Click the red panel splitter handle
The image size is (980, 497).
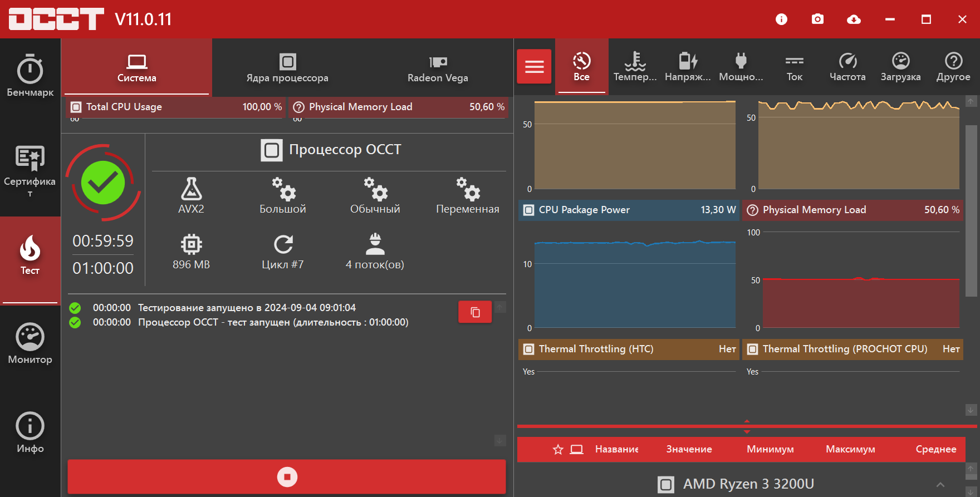point(747,426)
